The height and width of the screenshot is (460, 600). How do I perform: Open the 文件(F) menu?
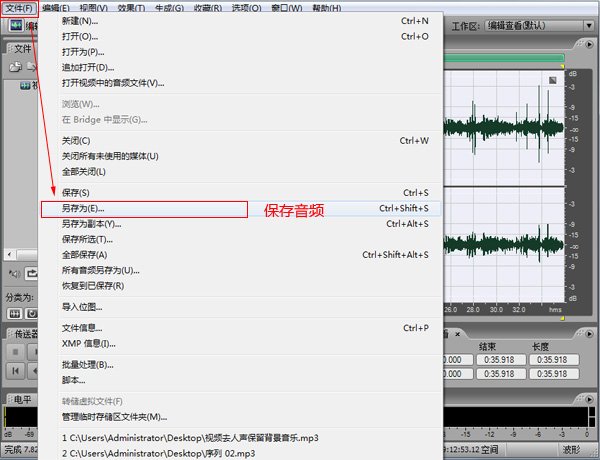coord(19,8)
